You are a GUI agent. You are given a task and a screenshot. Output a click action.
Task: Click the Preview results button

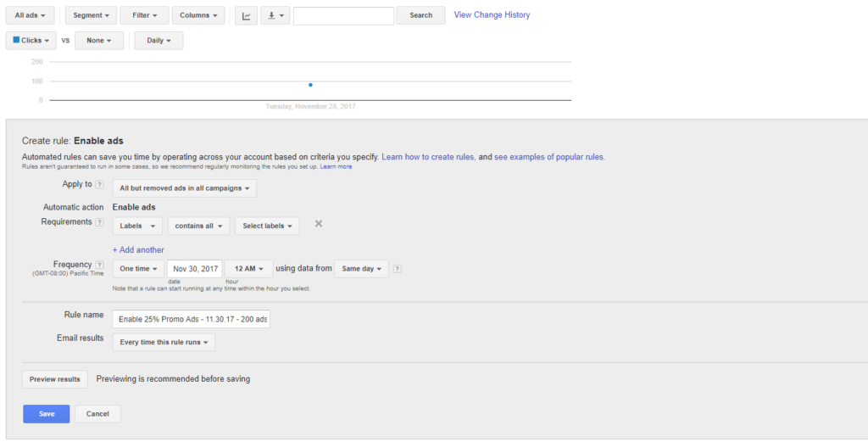pyautogui.click(x=54, y=379)
